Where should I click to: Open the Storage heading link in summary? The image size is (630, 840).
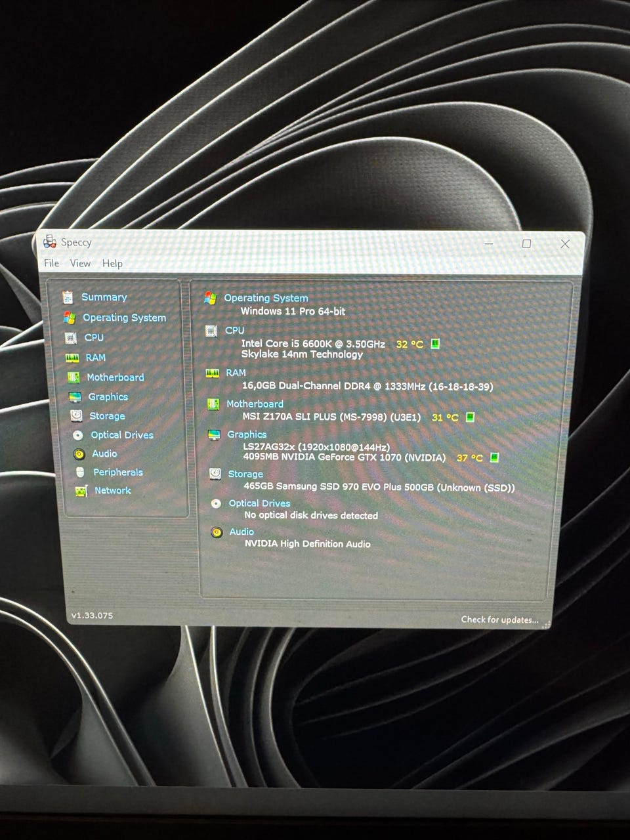click(245, 474)
